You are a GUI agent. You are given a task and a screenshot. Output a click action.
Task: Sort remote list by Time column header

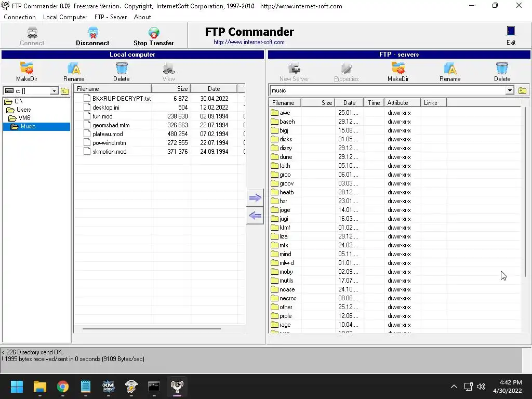[x=374, y=102]
